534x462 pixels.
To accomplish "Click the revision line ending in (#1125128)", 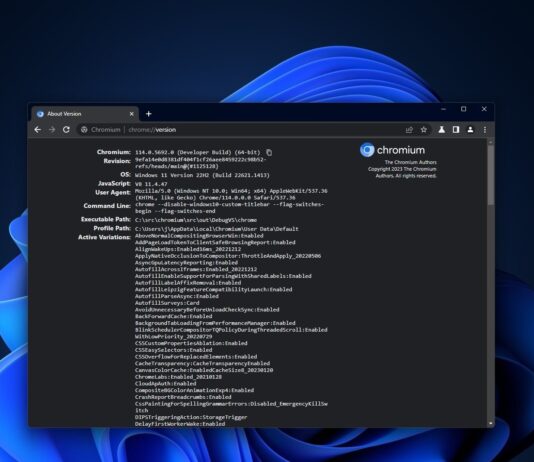I will click(177, 166).
